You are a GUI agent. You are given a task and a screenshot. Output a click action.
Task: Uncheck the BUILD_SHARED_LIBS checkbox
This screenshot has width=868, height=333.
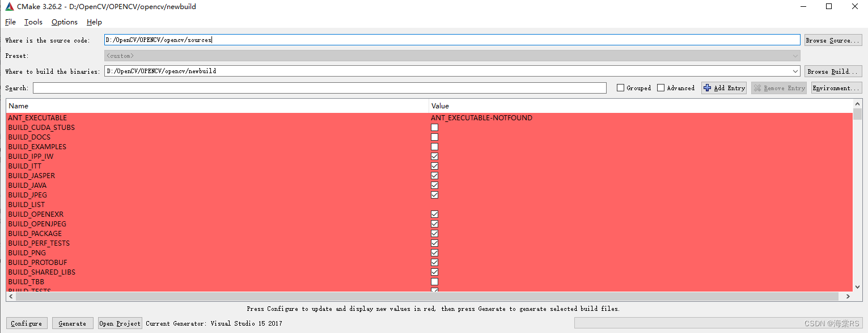click(x=434, y=272)
